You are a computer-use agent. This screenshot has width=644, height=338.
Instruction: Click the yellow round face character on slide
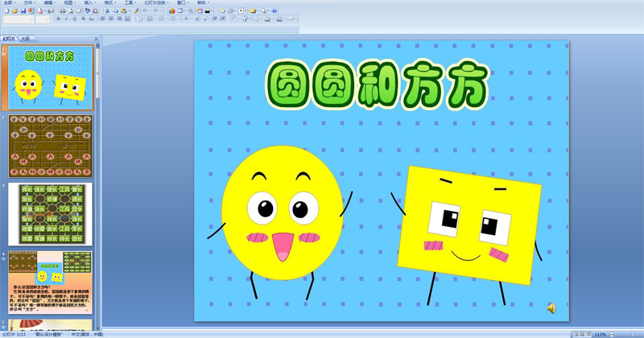(x=283, y=212)
